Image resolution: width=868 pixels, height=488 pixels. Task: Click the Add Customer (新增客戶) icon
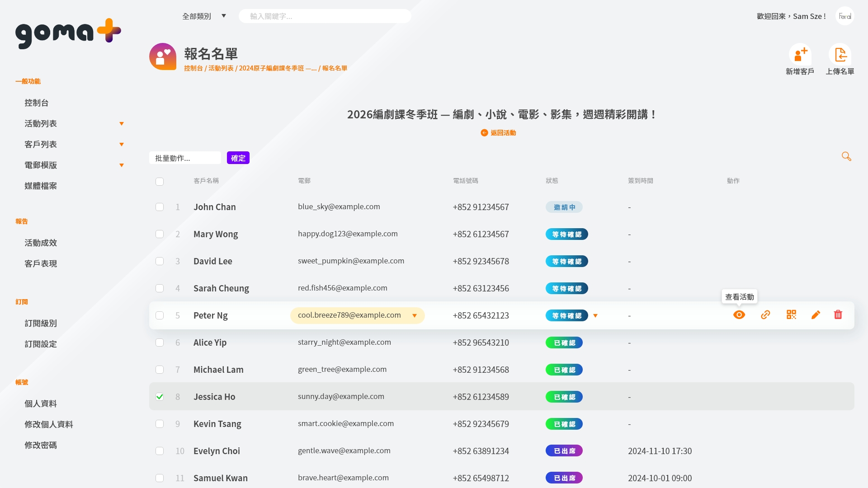coord(800,55)
